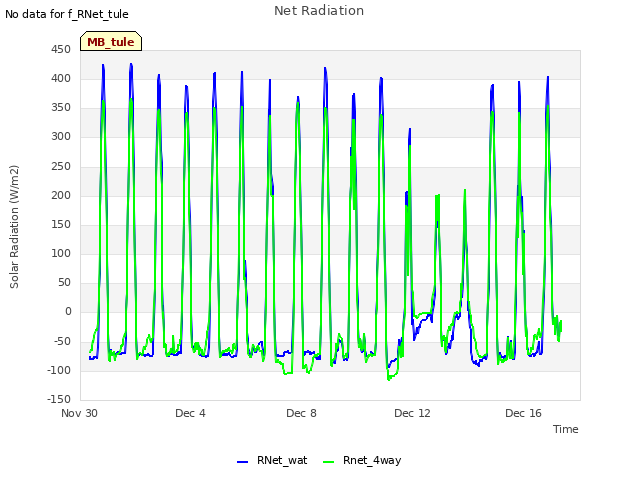Click the 50 y-axis tick label

[64, 282]
